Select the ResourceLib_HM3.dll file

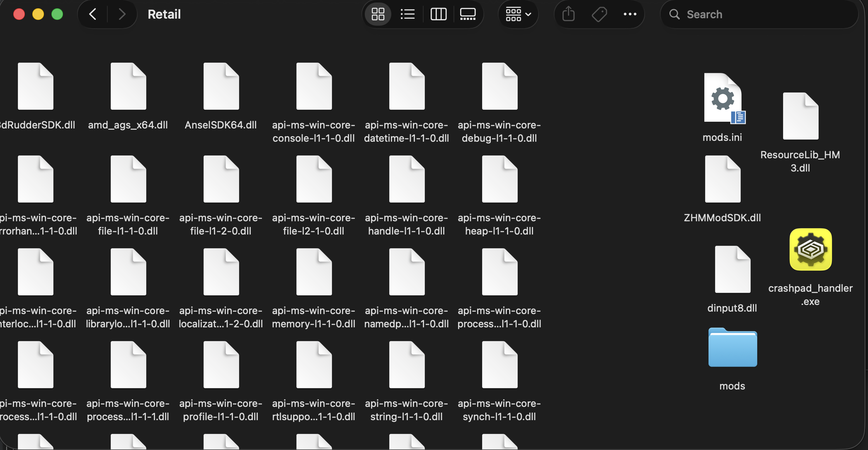[800, 116]
